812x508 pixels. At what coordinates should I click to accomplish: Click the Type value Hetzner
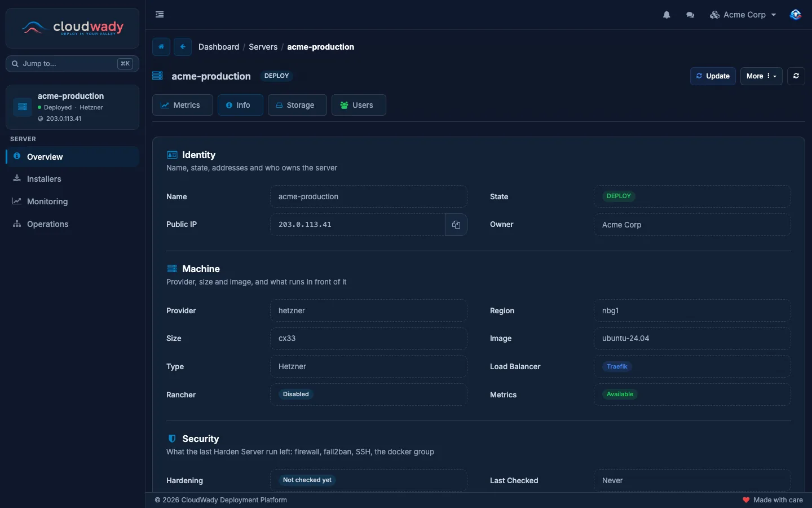369,366
